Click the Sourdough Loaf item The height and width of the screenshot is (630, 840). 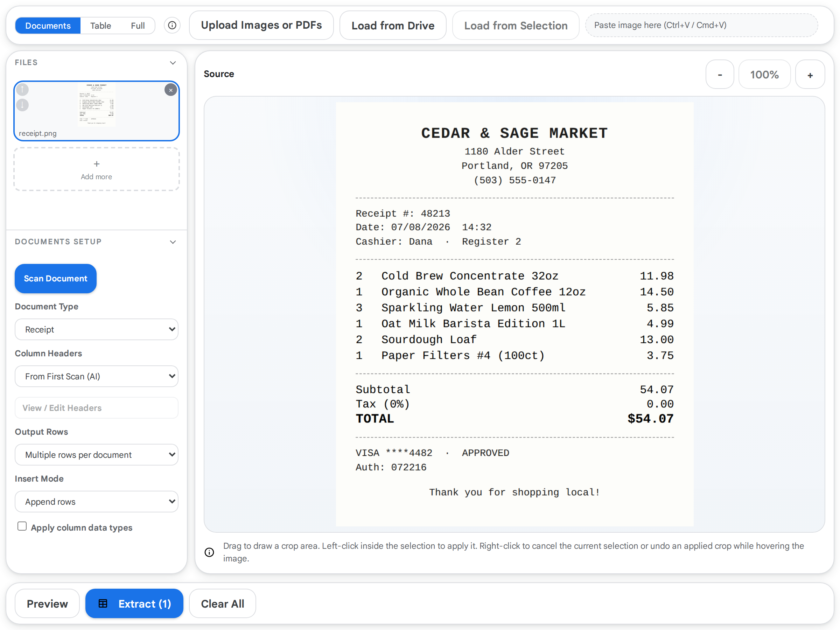point(429,339)
